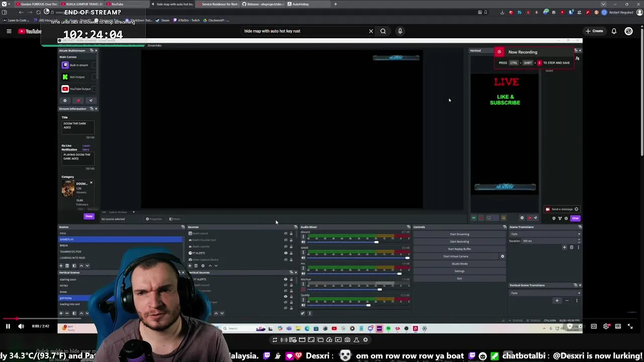This screenshot has height=362, width=644.
Task: Move source down in Sources toolbar
Action: (x=216, y=265)
